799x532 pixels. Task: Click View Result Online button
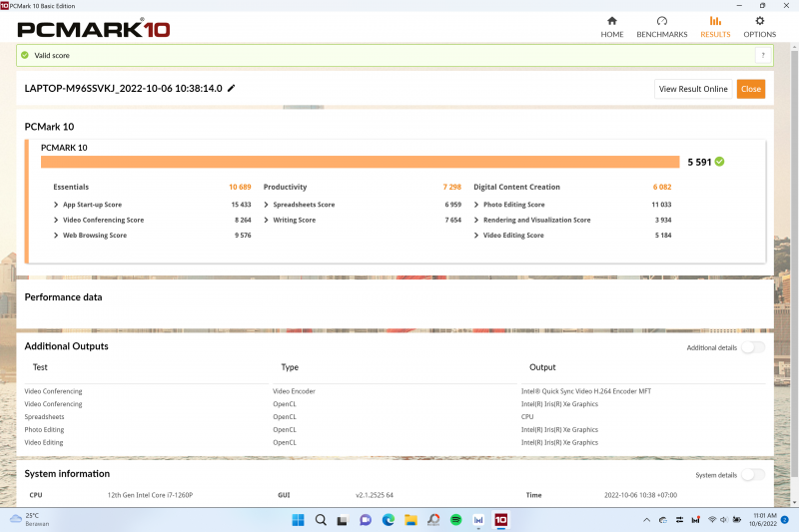point(693,89)
